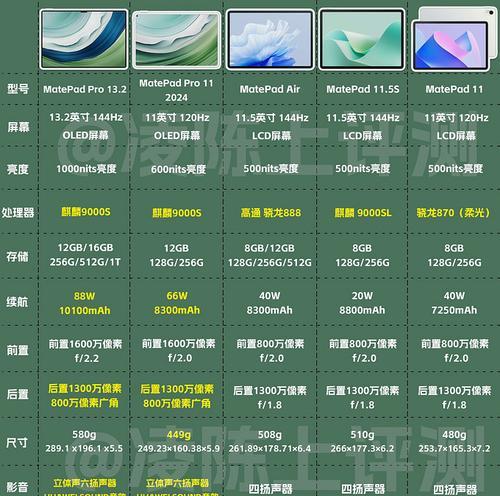
Task: Click the '508g 261.89×178.71×6.4' size cell
Action: click(x=270, y=442)
